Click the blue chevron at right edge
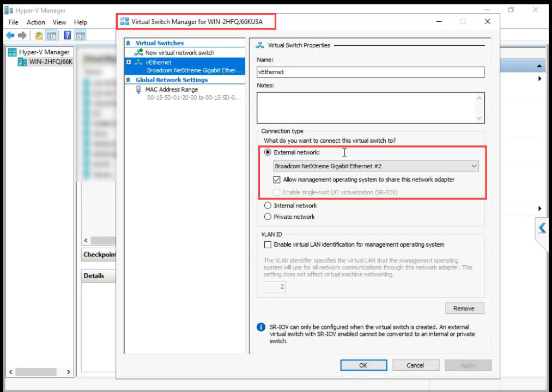 click(x=542, y=228)
